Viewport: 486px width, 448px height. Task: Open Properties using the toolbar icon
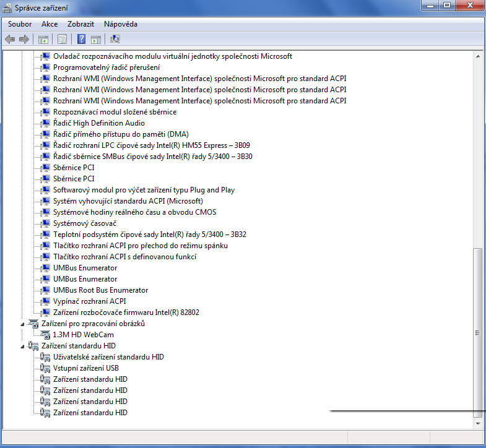click(62, 40)
